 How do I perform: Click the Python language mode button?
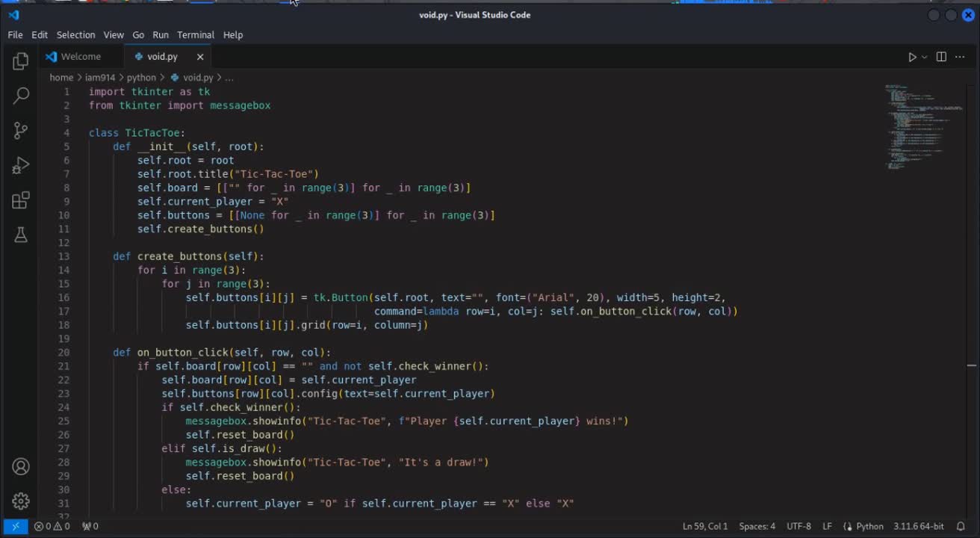863,526
